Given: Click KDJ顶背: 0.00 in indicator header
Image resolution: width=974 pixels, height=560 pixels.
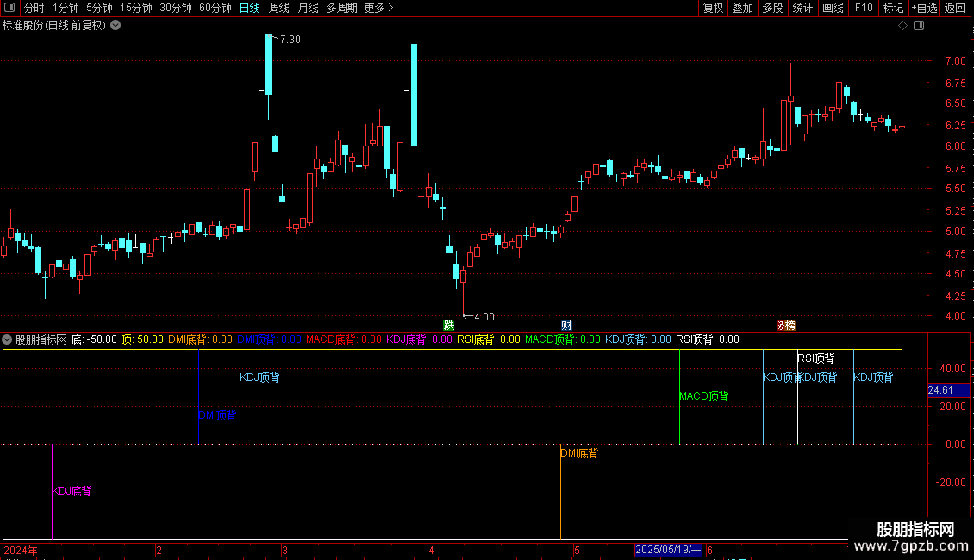Looking at the screenshot, I should click(x=638, y=339).
